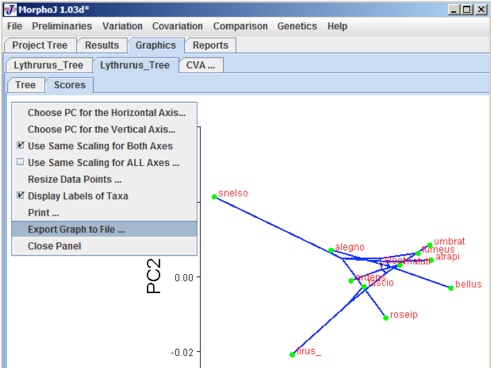Click the MorphoJ application icon in title bar
The height and width of the screenshot is (368, 491).
pyautogui.click(x=10, y=10)
